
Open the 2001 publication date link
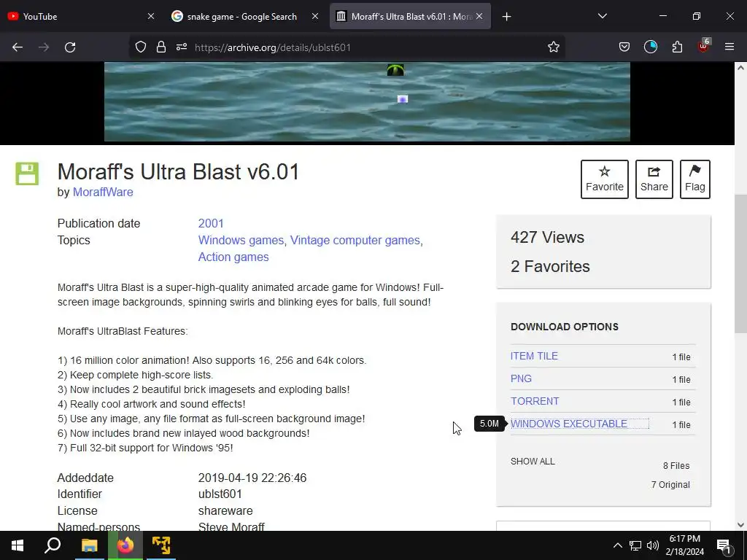pos(211,223)
